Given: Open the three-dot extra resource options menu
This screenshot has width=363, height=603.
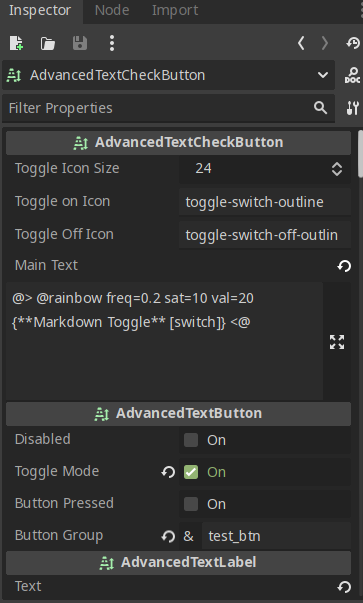Looking at the screenshot, I should point(112,43).
